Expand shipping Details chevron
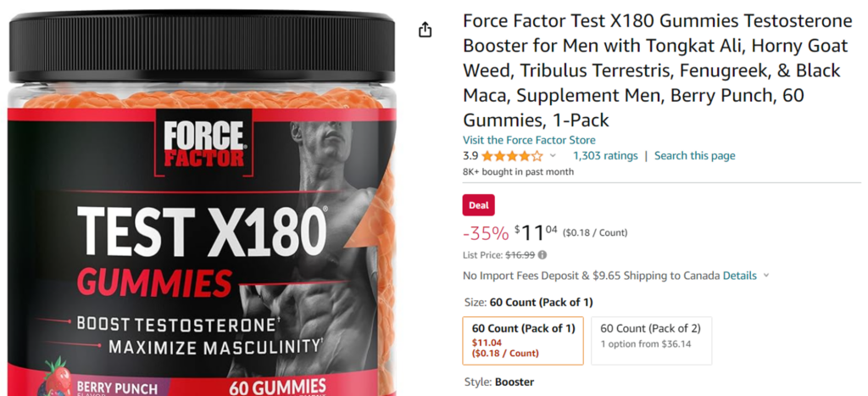This screenshot has width=868, height=396. 766,276
